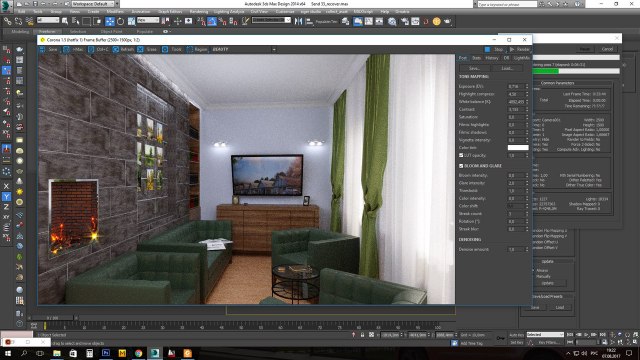Click the Y axis constraint in left toolbar
This screenshot has height=360, width=640.
(6, 197)
